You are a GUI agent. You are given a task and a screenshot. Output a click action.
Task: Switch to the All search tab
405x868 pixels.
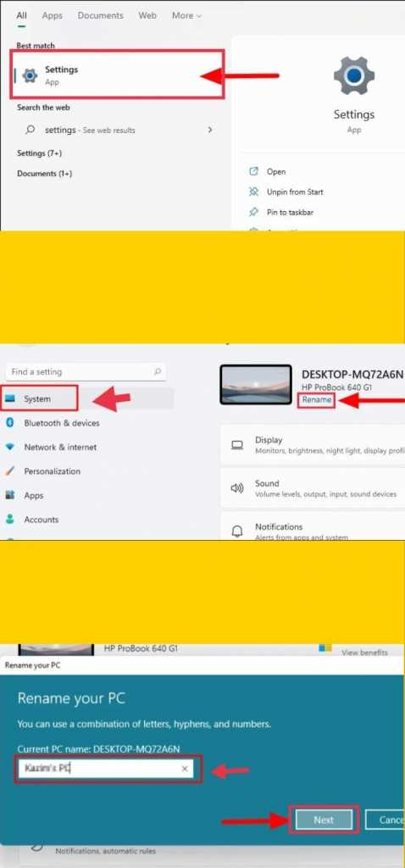[x=21, y=15]
